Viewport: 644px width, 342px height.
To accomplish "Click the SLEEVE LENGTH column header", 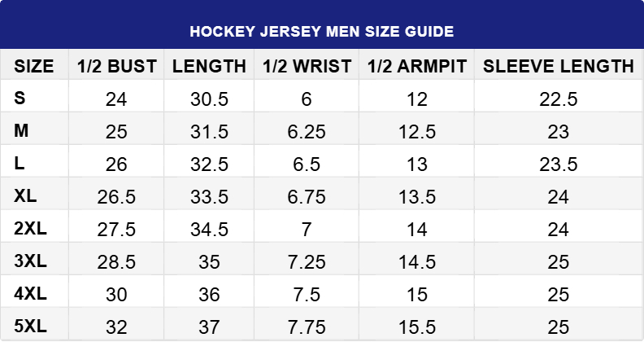I will click(558, 67).
